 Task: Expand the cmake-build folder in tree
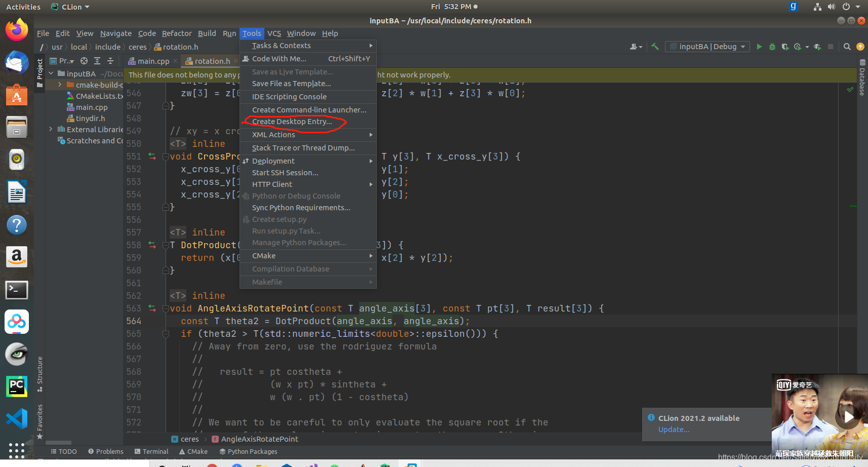60,85
